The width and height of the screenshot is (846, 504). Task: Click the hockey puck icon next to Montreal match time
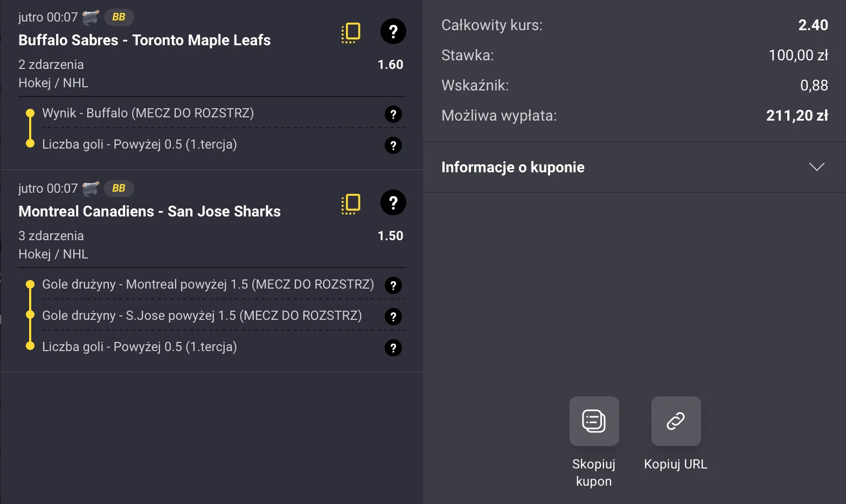[x=91, y=188]
